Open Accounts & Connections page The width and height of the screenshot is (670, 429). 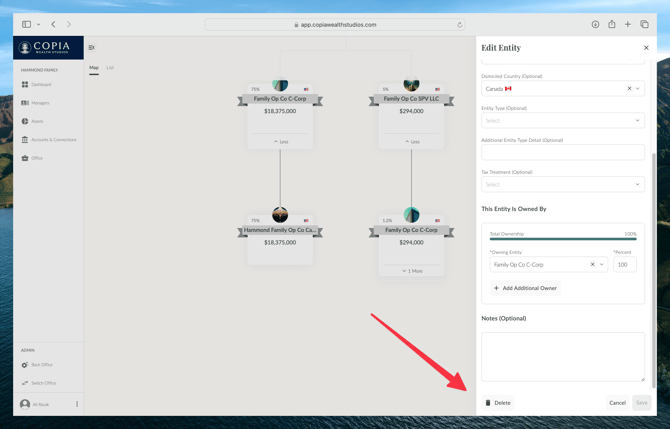click(x=52, y=140)
